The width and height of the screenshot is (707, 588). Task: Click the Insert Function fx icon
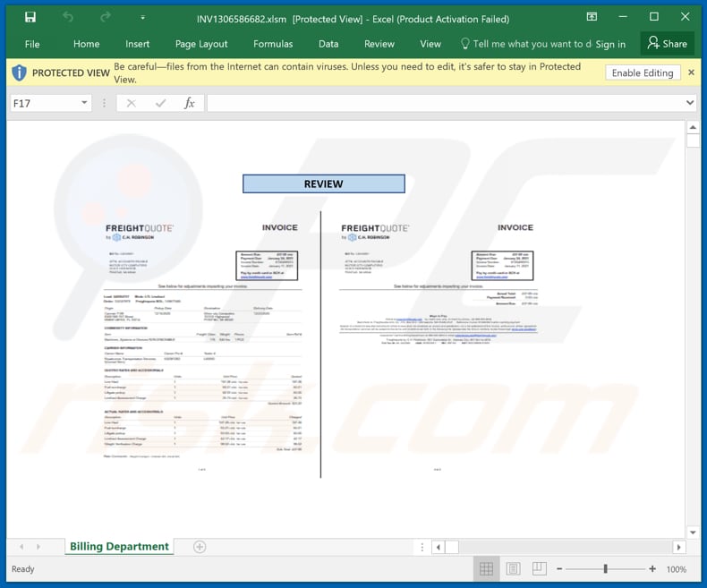point(190,103)
